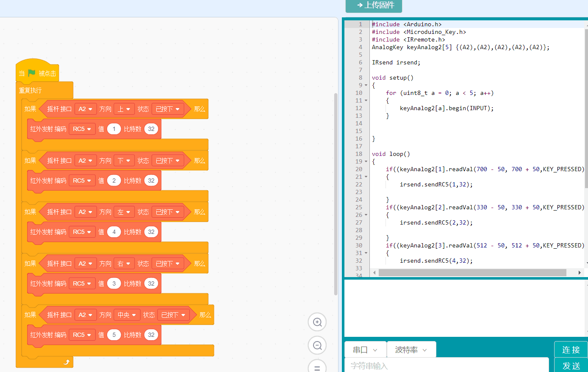The width and height of the screenshot is (588, 372).
Task: Open the direction dropdown showing 中央
Action: pyautogui.click(x=127, y=315)
